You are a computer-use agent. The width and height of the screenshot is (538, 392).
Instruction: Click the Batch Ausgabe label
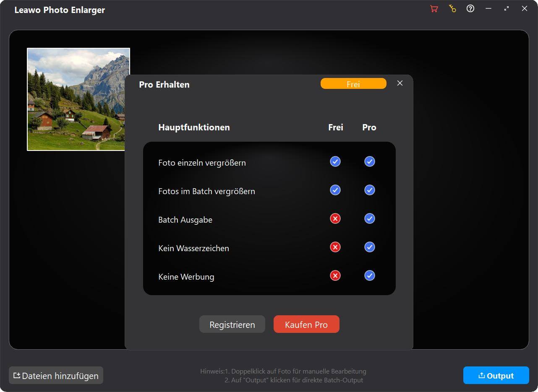coord(185,220)
